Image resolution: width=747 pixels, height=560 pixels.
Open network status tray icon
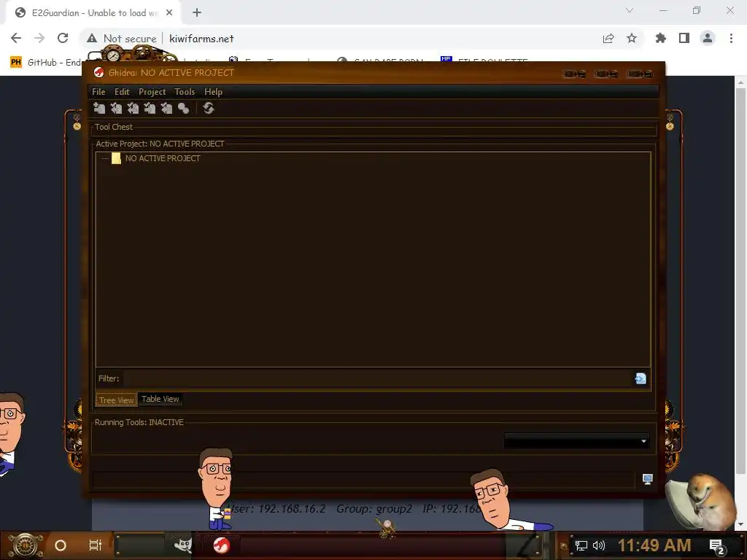tap(581, 545)
